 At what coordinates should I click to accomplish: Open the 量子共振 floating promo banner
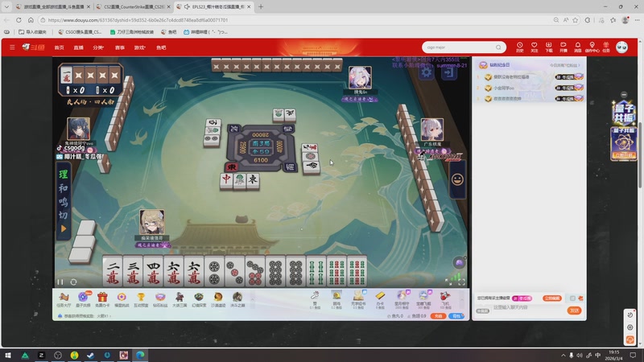pos(623,143)
